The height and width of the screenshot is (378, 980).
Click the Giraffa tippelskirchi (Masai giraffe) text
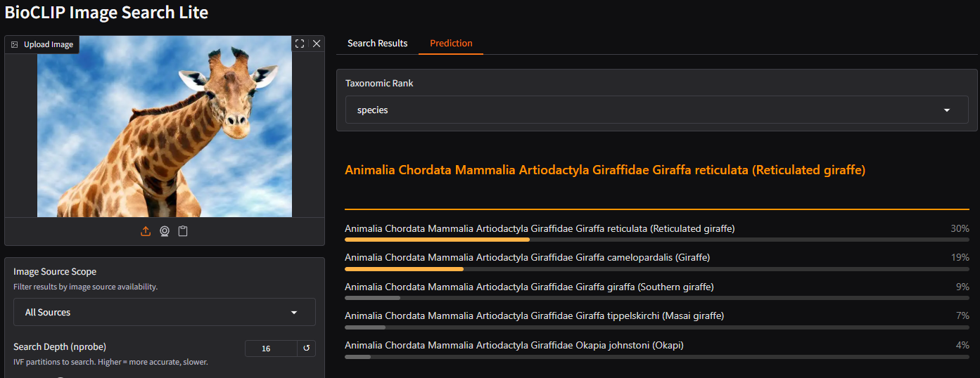coord(534,316)
